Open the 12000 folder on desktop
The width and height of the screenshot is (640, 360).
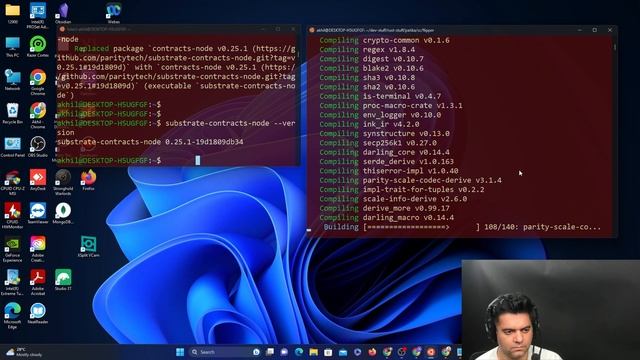pyautogui.click(x=12, y=13)
